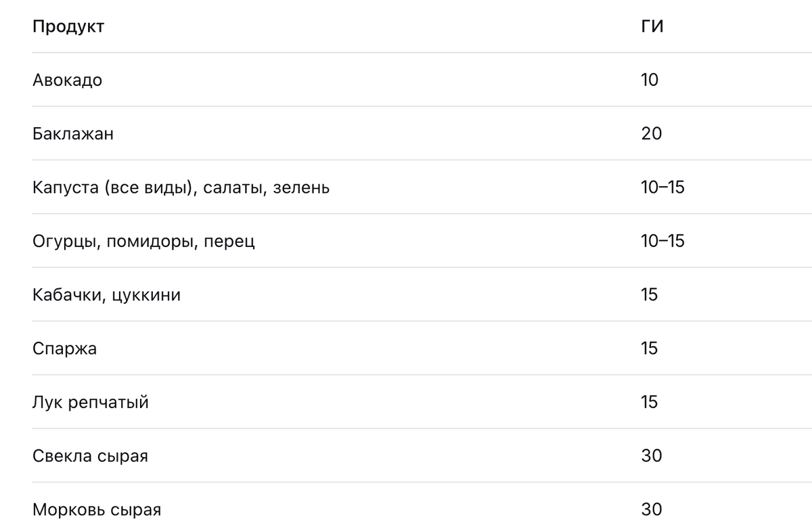Select the Лук репчатый cell
This screenshot has height=530, width=812.
coord(91,402)
